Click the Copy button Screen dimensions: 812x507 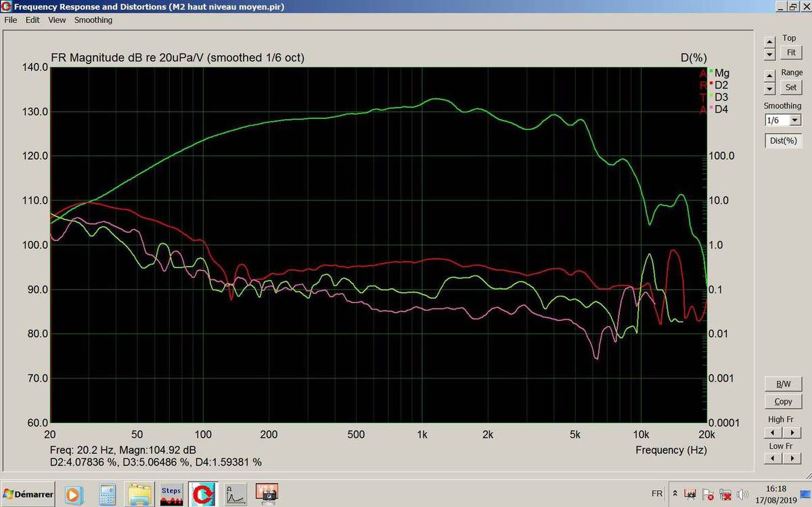coord(783,401)
